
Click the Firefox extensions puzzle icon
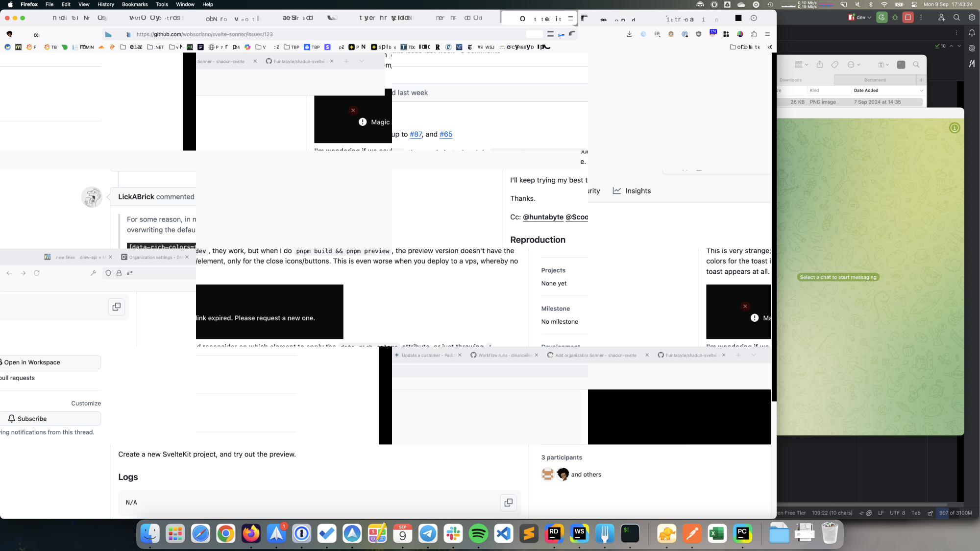754,34
